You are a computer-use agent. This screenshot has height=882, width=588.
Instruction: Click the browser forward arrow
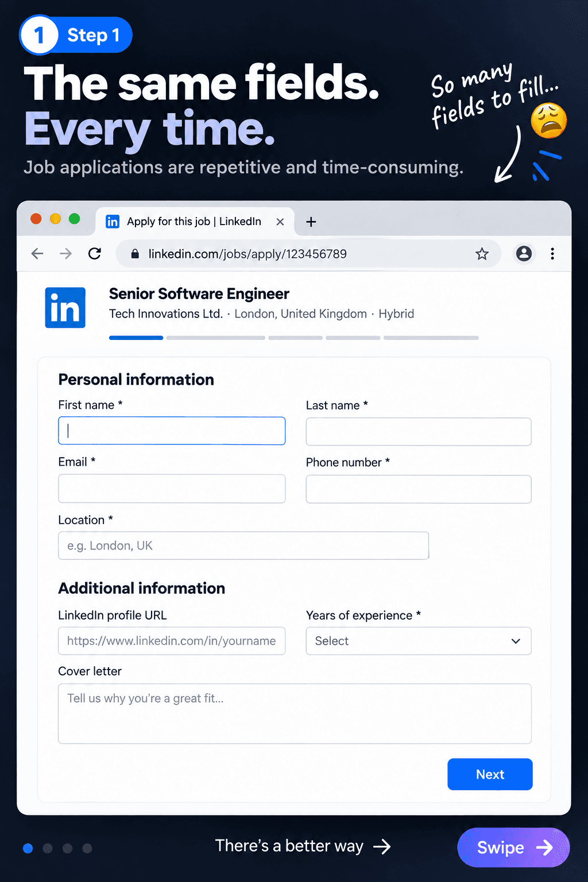(x=66, y=254)
